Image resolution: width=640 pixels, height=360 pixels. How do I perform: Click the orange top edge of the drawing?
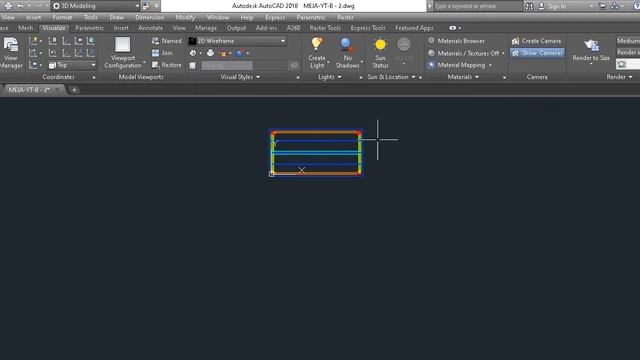coord(316,132)
